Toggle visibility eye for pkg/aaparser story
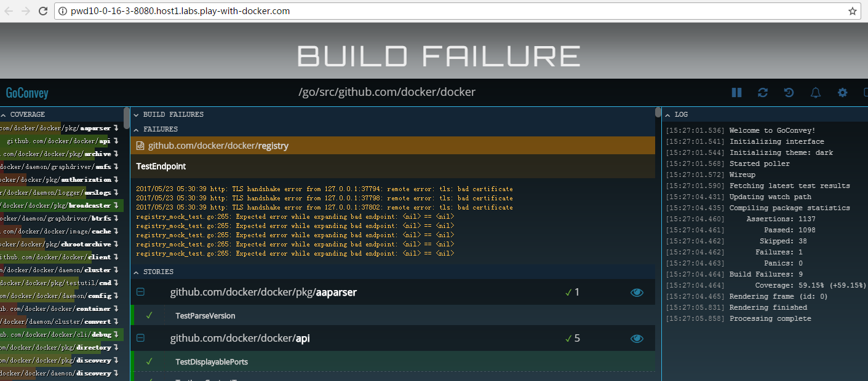 (637, 293)
